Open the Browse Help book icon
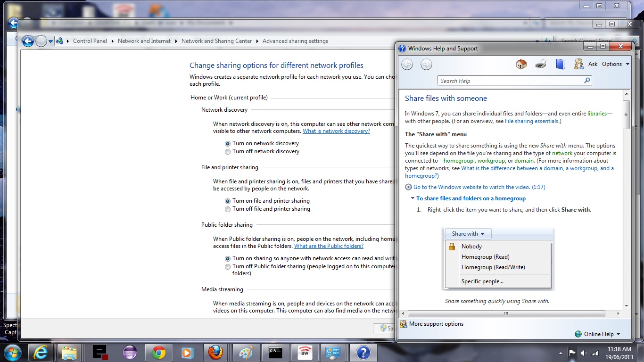The image size is (644, 362). [560, 64]
